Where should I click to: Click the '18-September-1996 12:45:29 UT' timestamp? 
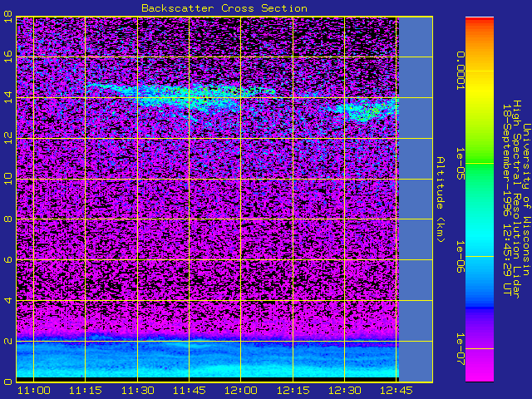[x=506, y=199]
